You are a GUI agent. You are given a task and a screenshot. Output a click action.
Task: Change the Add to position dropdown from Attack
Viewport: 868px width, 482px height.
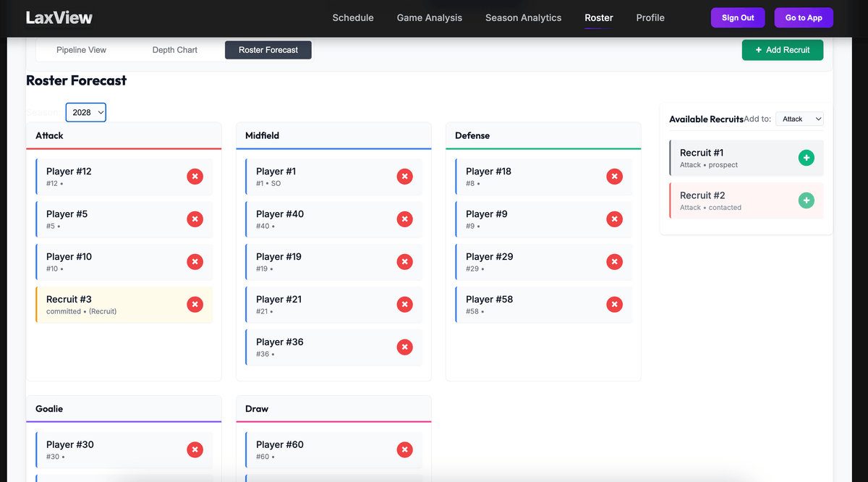click(799, 118)
